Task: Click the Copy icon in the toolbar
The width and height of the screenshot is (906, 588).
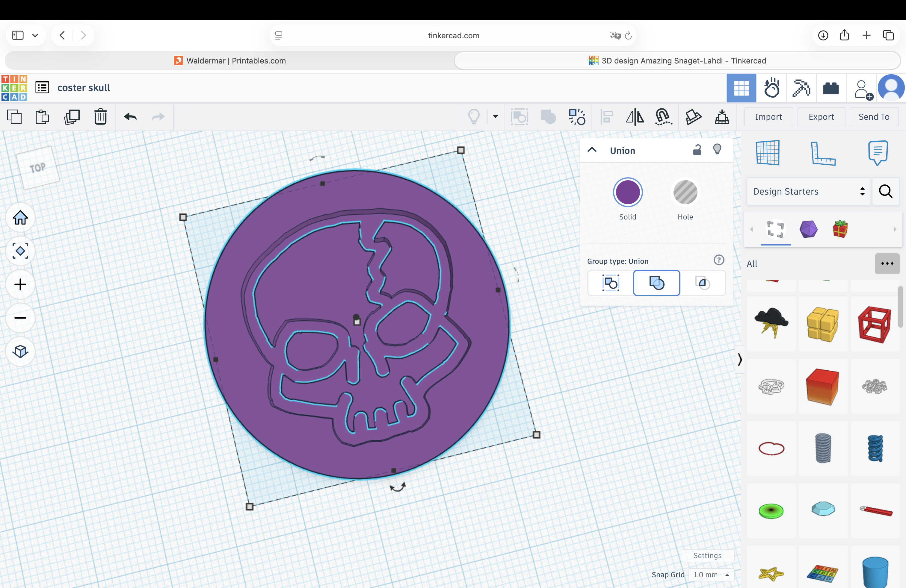Action: (x=14, y=117)
